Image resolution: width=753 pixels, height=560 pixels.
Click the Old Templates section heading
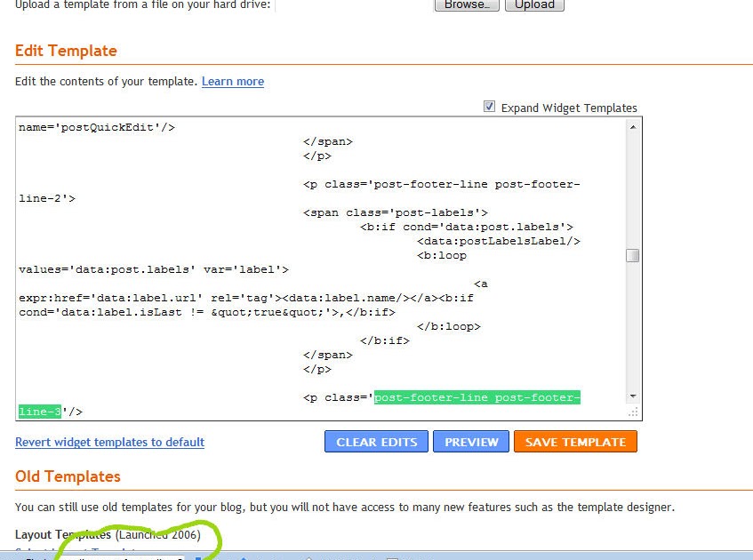pos(68,476)
